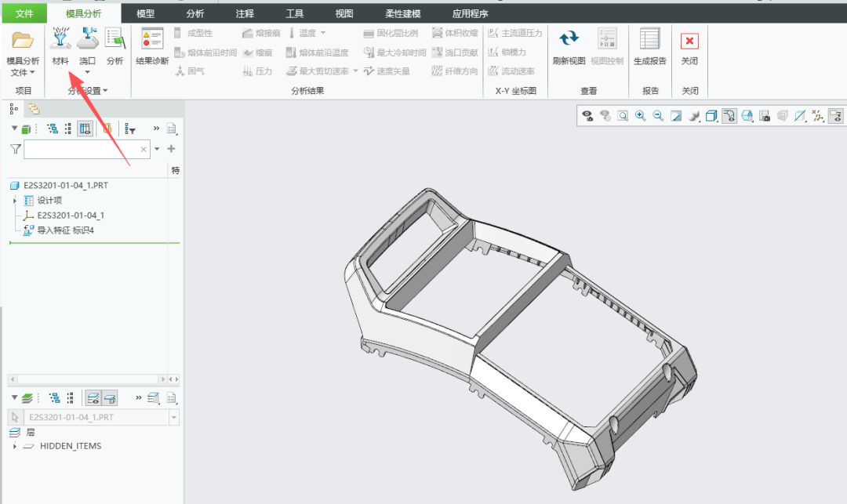Open the section view camera-table icon
The width and height of the screenshot is (847, 504).
[765, 115]
